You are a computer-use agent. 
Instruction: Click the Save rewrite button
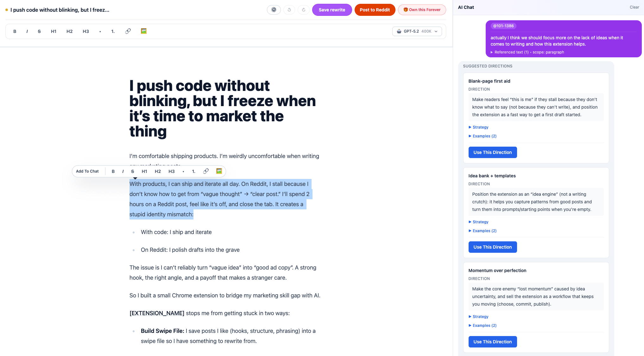pos(332,10)
